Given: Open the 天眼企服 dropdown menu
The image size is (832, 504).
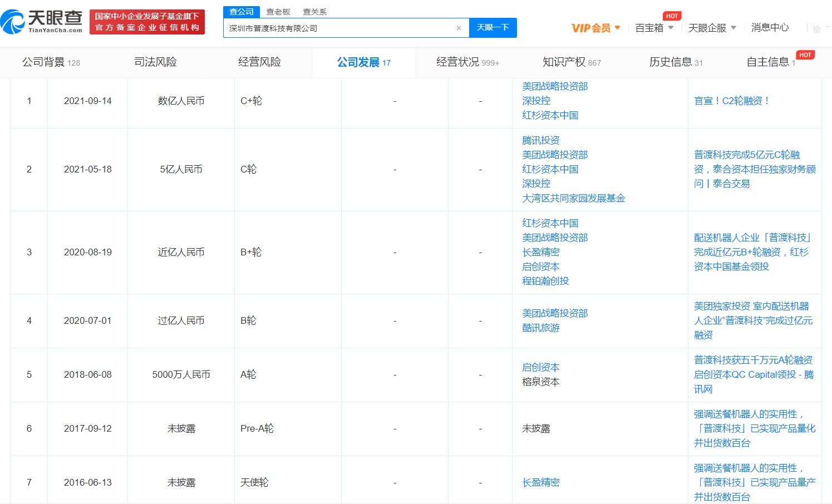Looking at the screenshot, I should (712, 28).
